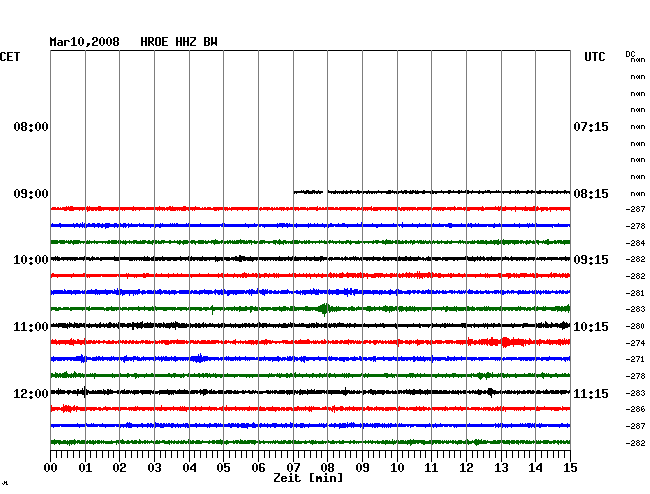
Task: Select the 10:15 UTC time label
Action: [591, 327]
